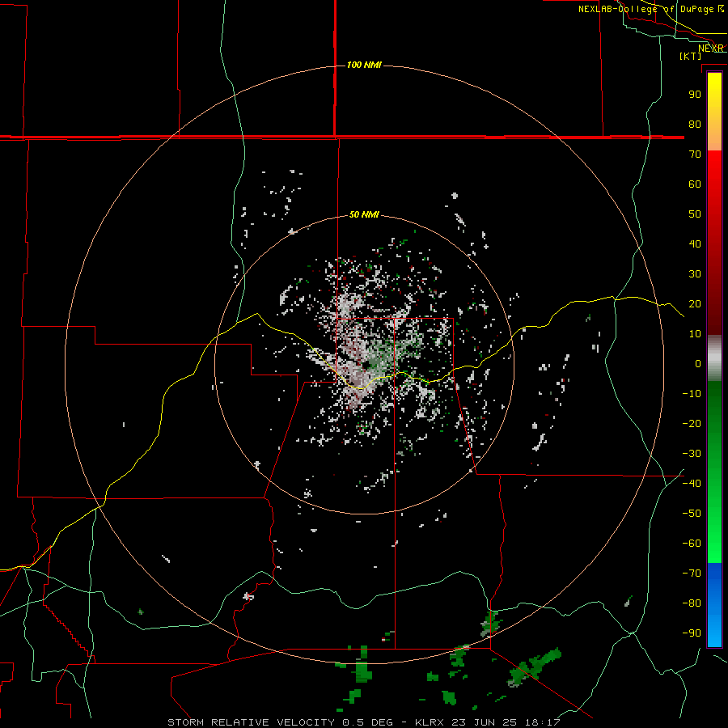Click the 18:17 timestamp in the caption
This screenshot has width=728, height=728.
542,722
